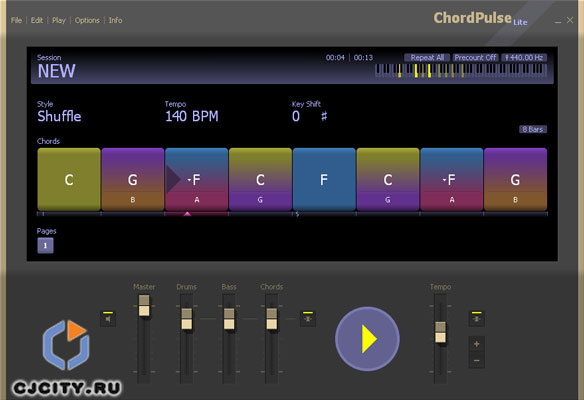Select the plain F chord in bar five

click(324, 180)
